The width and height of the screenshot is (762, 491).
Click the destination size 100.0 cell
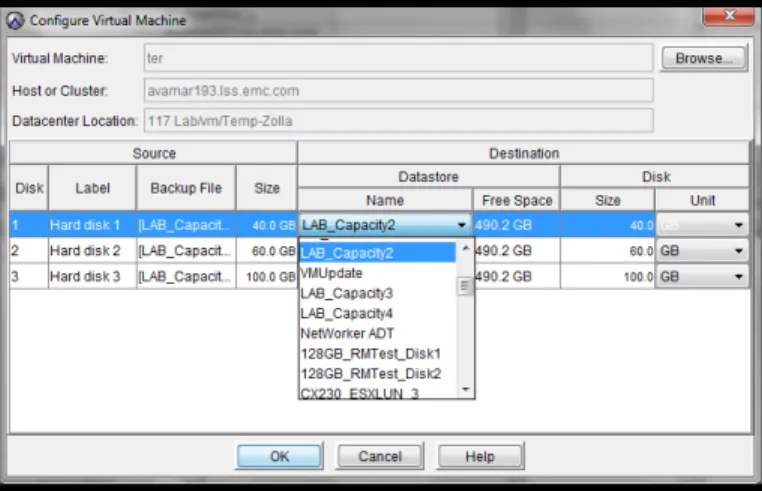pyautogui.click(x=607, y=277)
